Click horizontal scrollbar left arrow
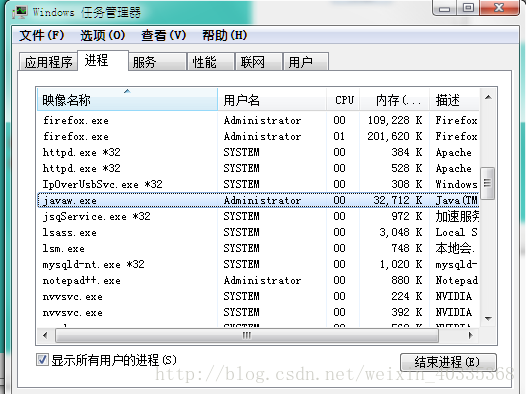Image resolution: width=526 pixels, height=394 pixels. (x=45, y=335)
